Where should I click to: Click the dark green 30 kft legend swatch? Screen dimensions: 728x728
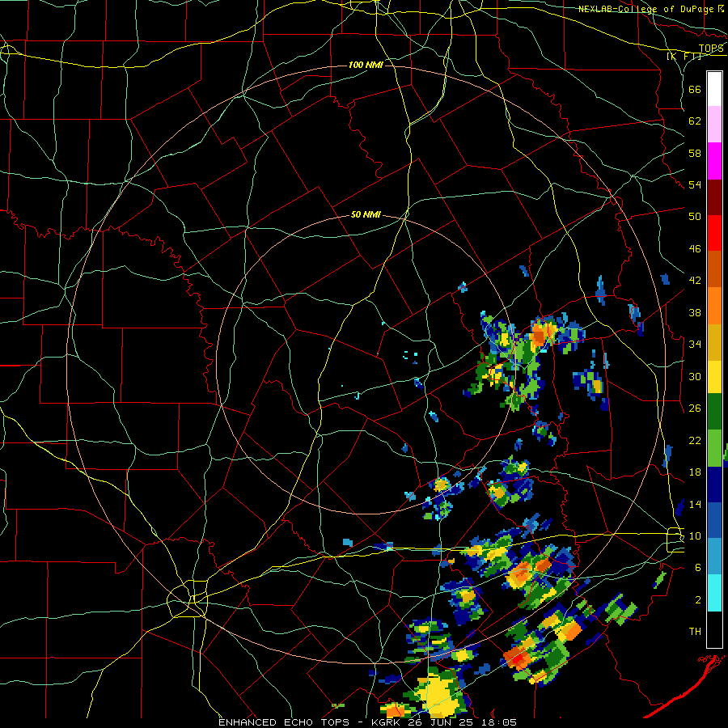point(714,412)
